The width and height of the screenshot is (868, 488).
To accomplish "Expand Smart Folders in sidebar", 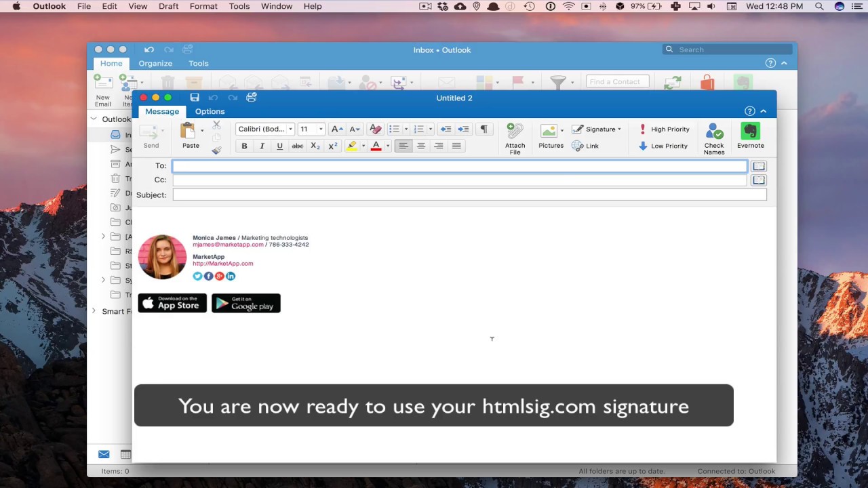I will tap(94, 311).
